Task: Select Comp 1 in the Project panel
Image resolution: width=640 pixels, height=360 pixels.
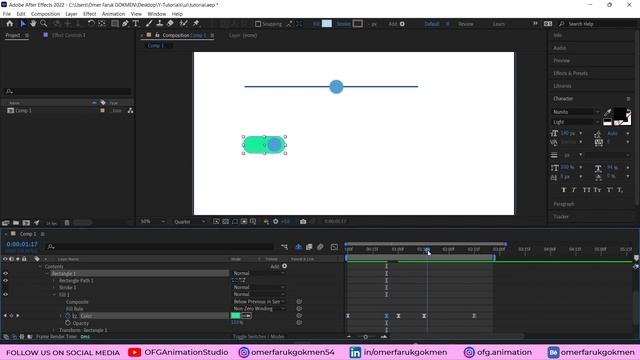Action: [x=23, y=111]
